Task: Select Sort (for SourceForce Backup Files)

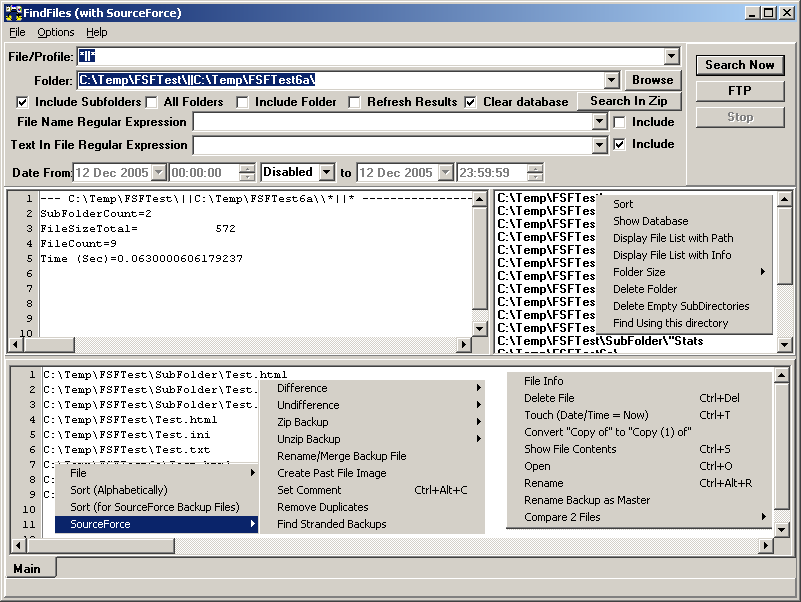Action: click(x=156, y=507)
